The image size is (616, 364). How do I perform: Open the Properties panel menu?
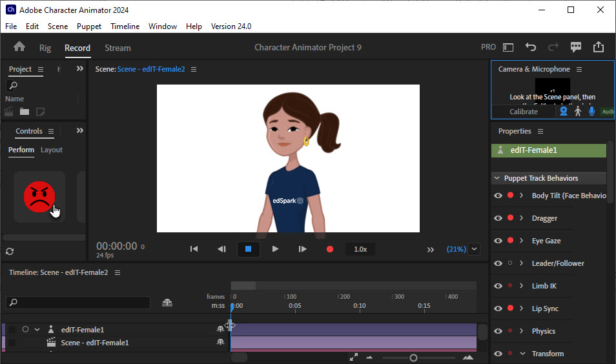pyautogui.click(x=540, y=131)
